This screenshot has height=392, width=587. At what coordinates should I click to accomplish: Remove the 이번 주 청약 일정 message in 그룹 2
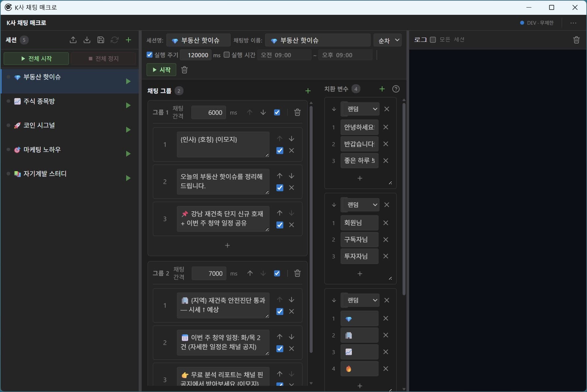292,349
